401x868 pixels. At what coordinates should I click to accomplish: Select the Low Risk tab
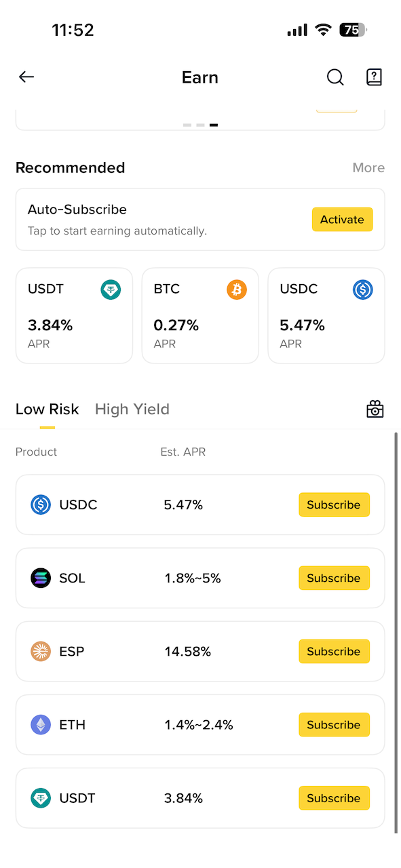[x=47, y=409]
